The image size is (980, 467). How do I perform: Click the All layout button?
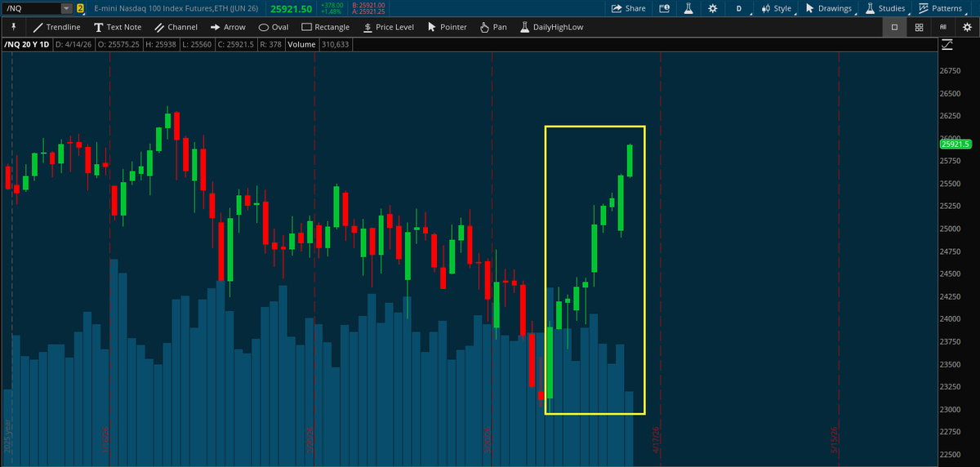point(943,27)
